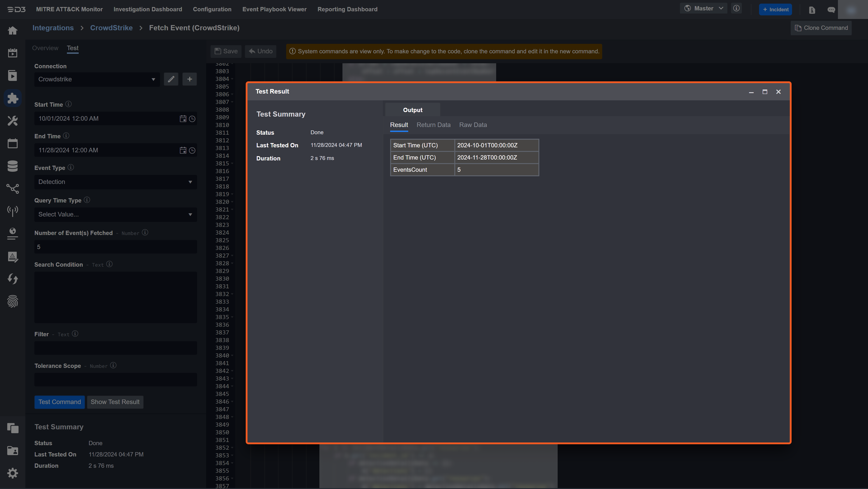
Task: Edit the Crowdstrike connection pencil icon
Action: pyautogui.click(x=171, y=79)
